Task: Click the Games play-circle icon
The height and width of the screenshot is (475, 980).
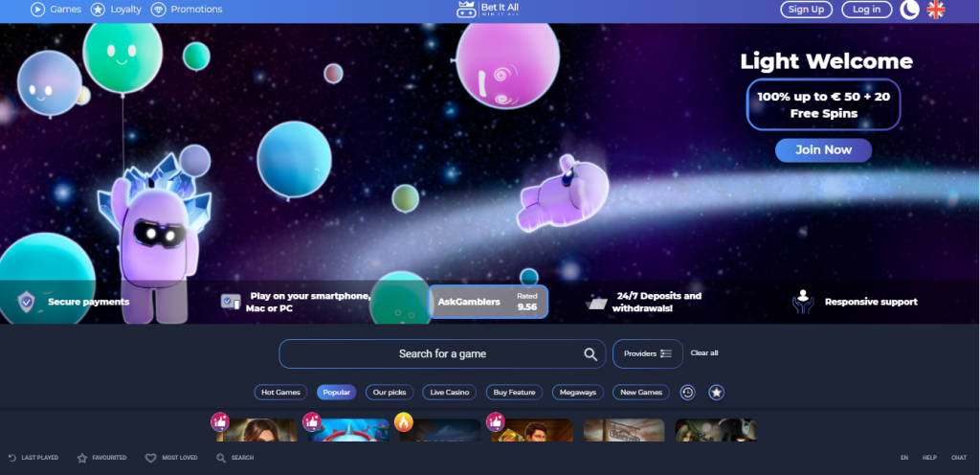Action: click(37, 10)
